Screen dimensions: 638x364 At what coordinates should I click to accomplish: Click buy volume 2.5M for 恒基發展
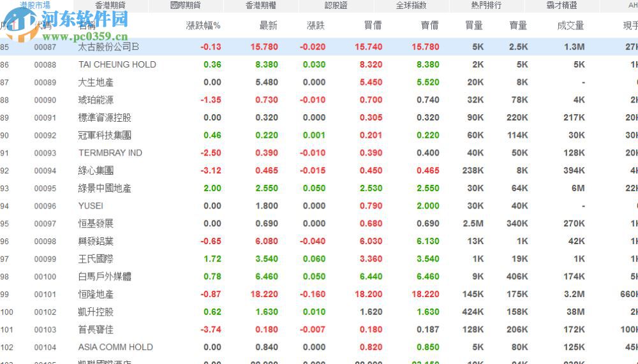pos(473,224)
